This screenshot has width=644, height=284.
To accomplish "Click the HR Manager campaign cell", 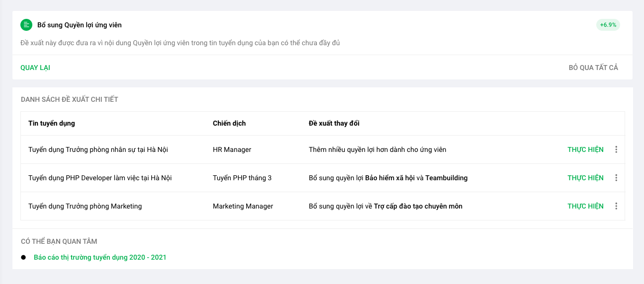I will click(x=232, y=149).
